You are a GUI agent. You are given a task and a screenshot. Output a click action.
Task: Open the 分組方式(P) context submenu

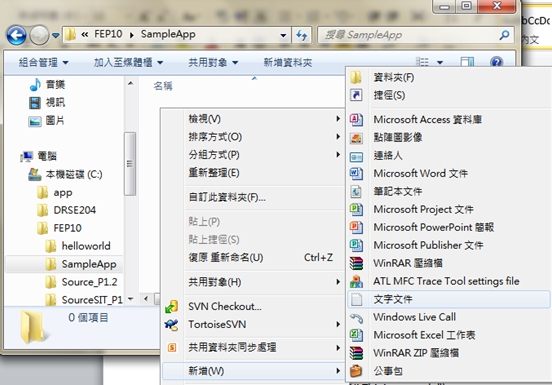tap(264, 154)
